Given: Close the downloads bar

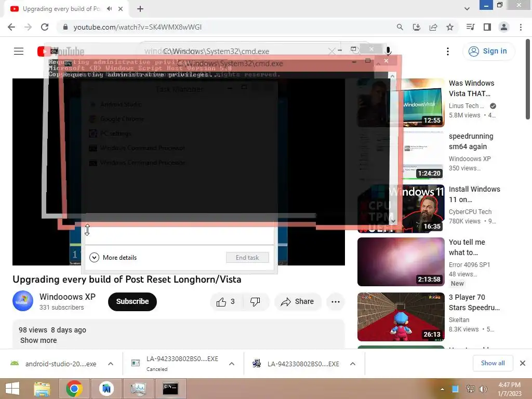Looking at the screenshot, I should [523, 363].
